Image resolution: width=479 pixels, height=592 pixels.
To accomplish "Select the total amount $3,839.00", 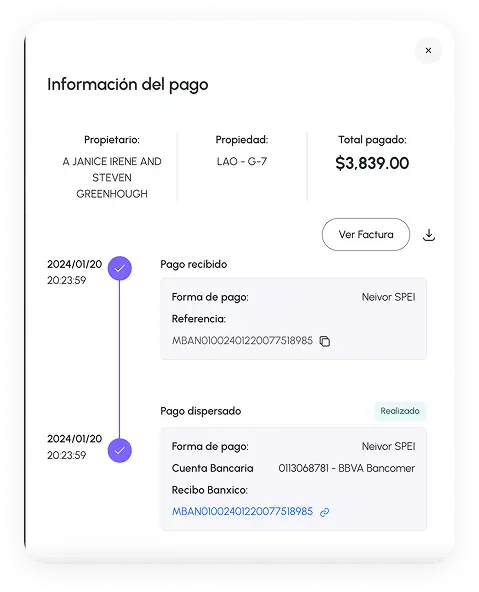I will pyautogui.click(x=372, y=163).
